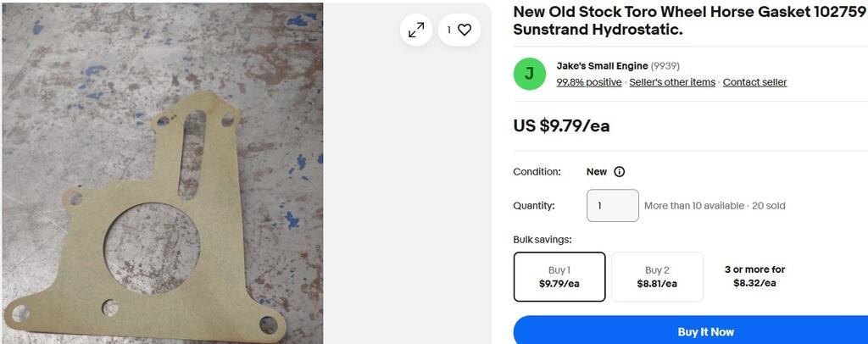
Task: Click the Contact seller link
Action: [754, 82]
